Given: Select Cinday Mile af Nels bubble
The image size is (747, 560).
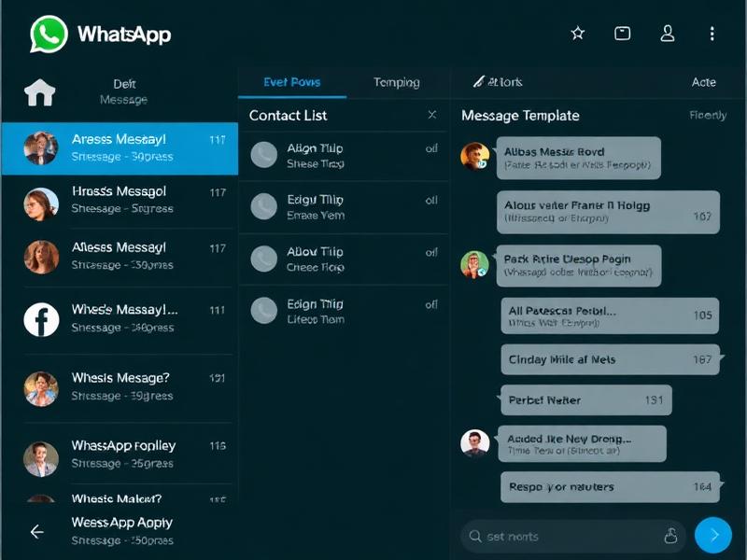Looking at the screenshot, I should tap(610, 359).
